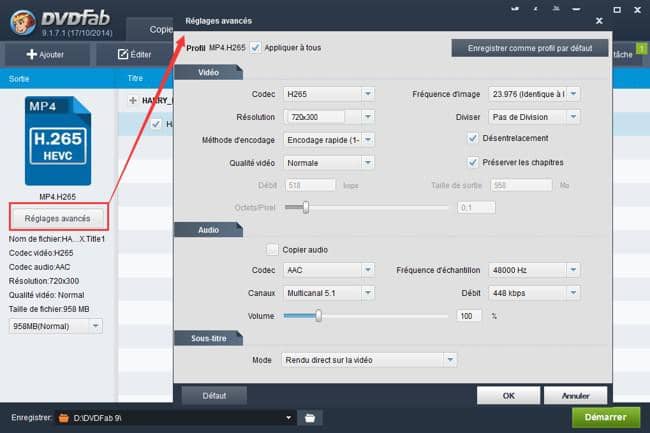Open the Diviser Pas de Division dropdown
Screen dimensions: 650x433
click(x=573, y=117)
